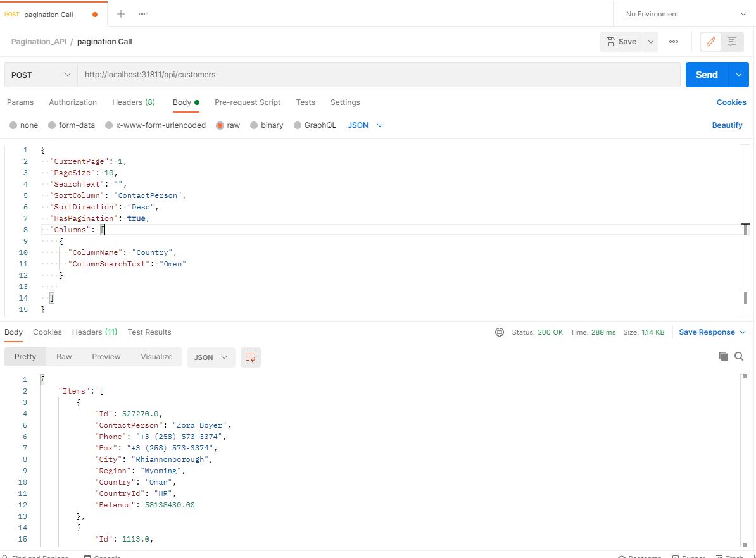756x558 pixels.
Task: Open the JSON body language dropdown
Action: click(x=365, y=125)
